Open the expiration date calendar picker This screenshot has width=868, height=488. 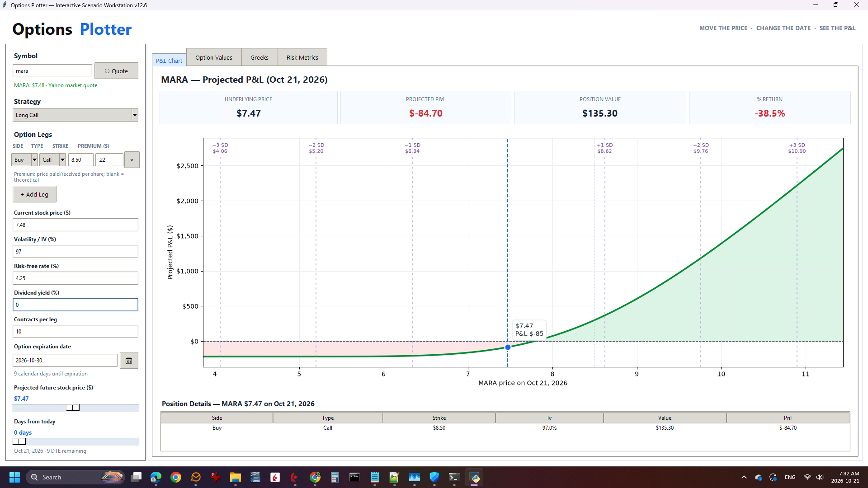pos(129,361)
